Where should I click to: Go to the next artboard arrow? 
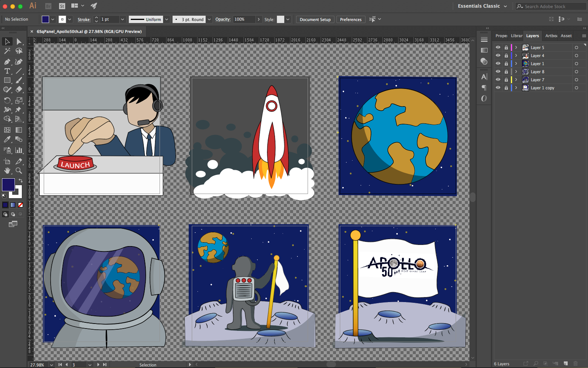tap(98, 365)
